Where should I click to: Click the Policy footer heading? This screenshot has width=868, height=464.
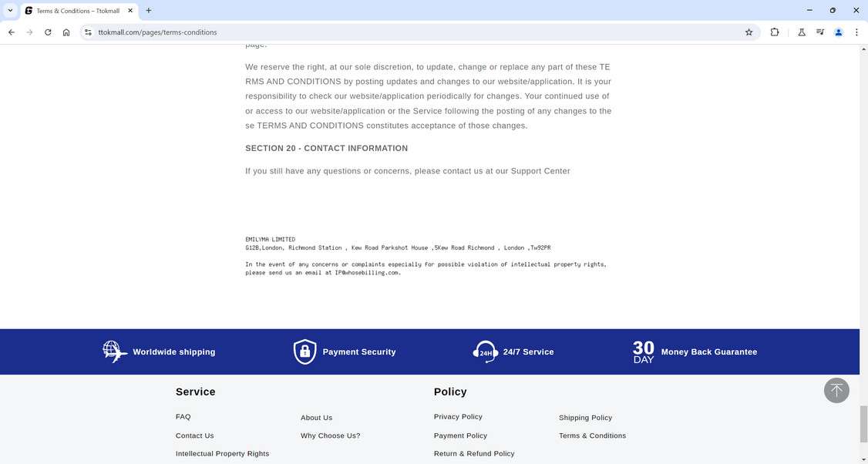451,392
